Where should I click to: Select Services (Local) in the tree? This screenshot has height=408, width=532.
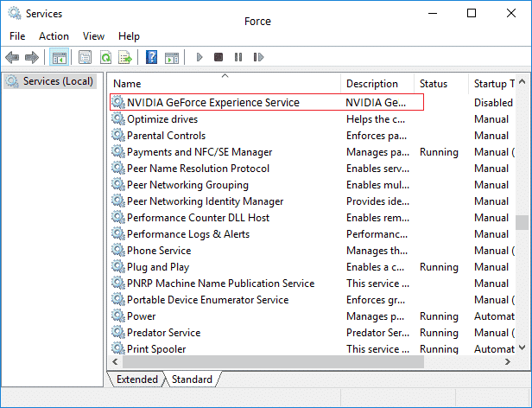point(55,81)
